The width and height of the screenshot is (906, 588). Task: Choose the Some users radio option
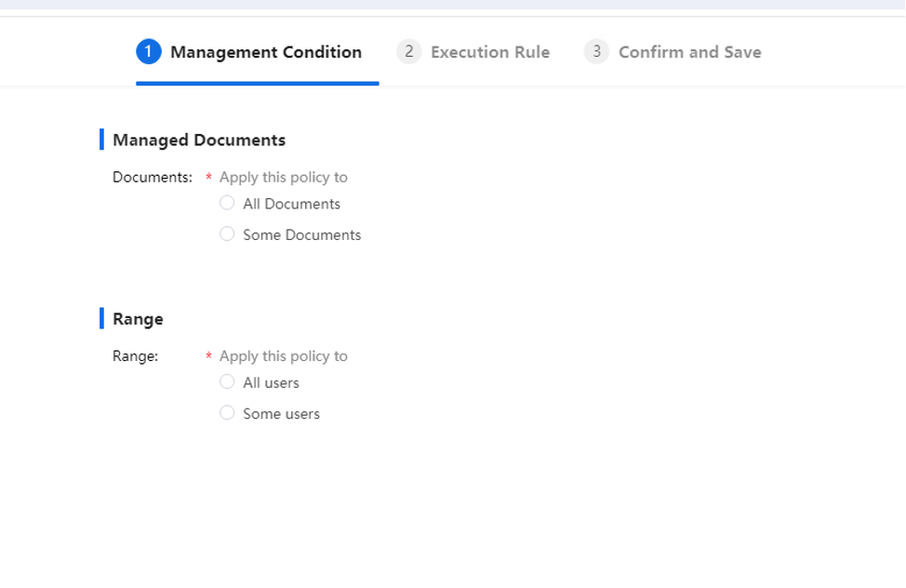(227, 413)
